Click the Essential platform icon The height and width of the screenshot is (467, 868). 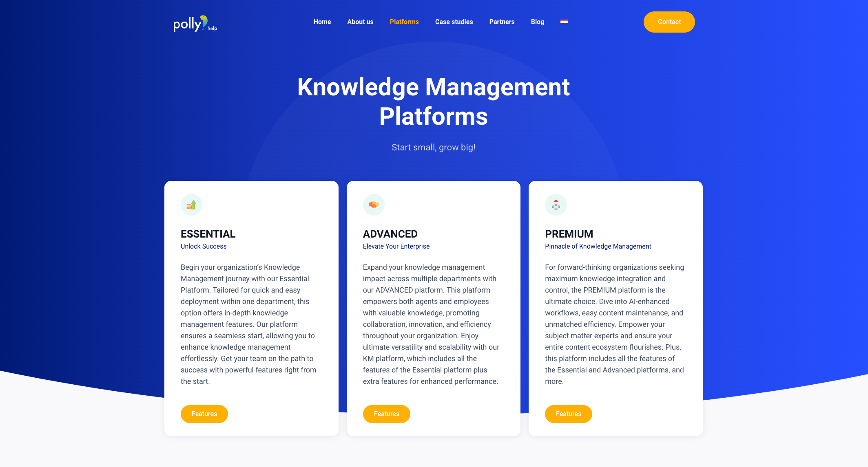[x=192, y=205]
